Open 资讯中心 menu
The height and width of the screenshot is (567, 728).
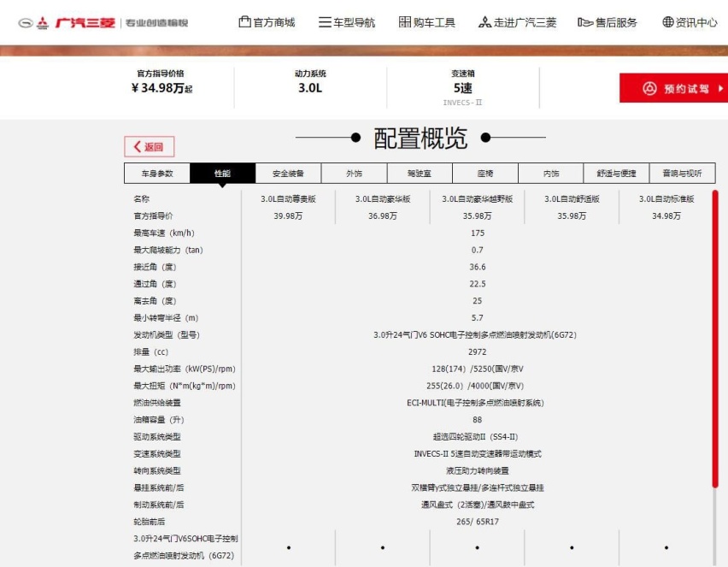690,22
